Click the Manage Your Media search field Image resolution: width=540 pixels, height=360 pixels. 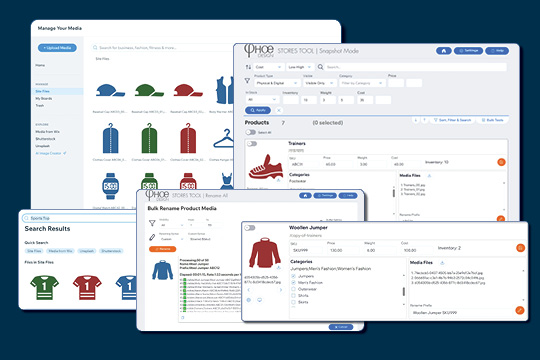coord(162,48)
